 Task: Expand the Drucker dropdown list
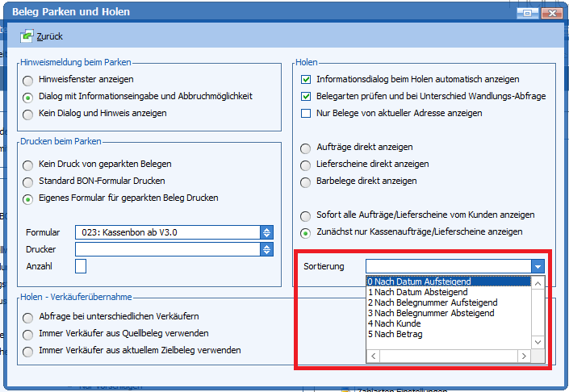click(x=266, y=249)
